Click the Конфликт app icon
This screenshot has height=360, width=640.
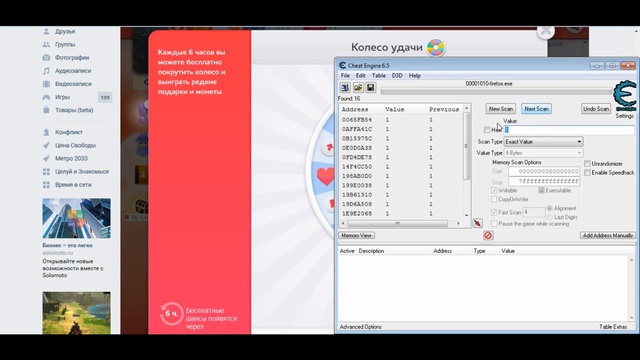click(47, 132)
